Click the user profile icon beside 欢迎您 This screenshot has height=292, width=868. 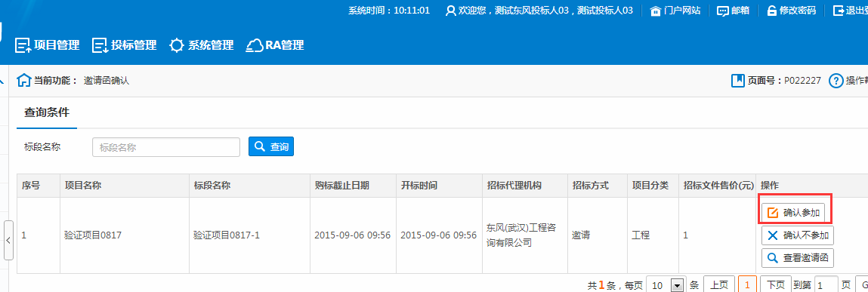pyautogui.click(x=450, y=11)
